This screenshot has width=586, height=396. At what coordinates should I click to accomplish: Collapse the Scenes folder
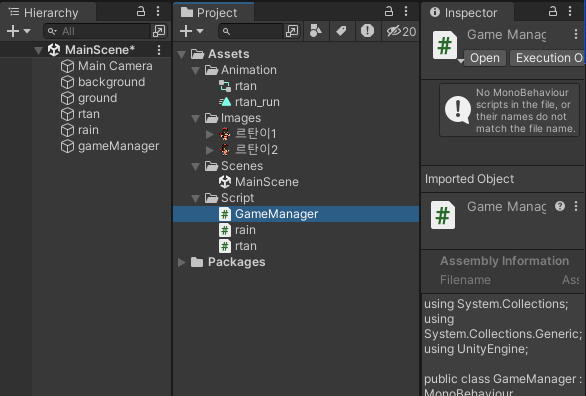pyautogui.click(x=195, y=167)
